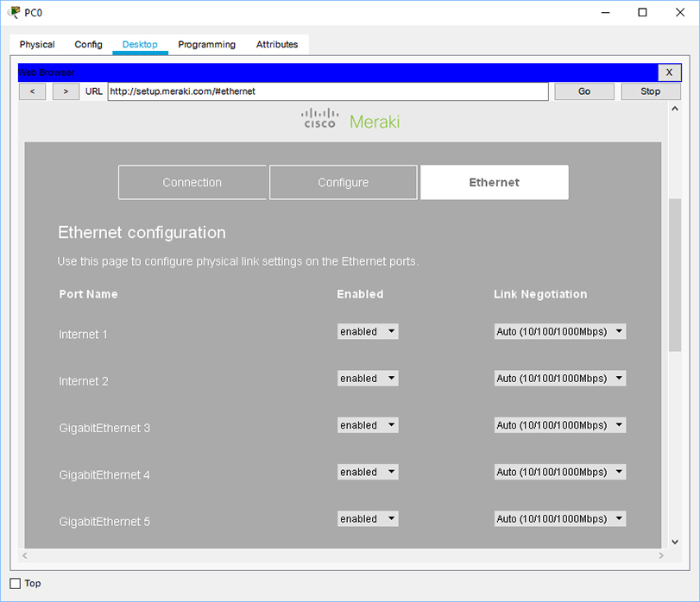Open GigabitEthernet 5 enabled dropdown

368,518
